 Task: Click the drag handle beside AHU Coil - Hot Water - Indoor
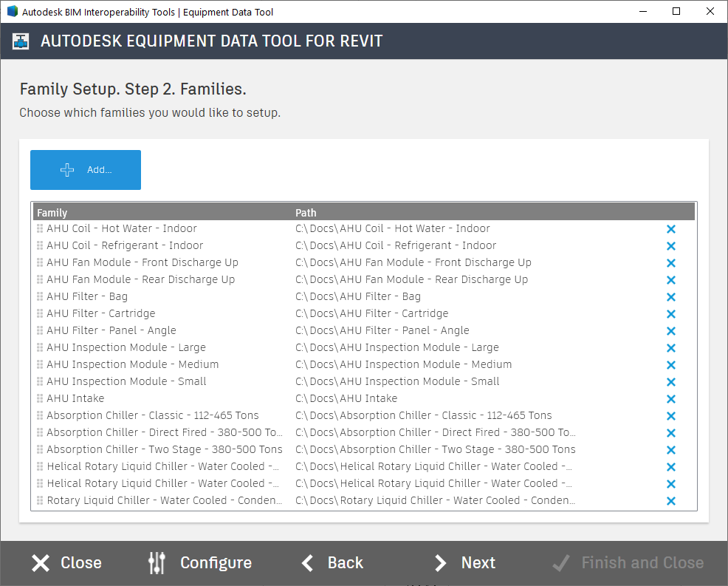tap(39, 228)
